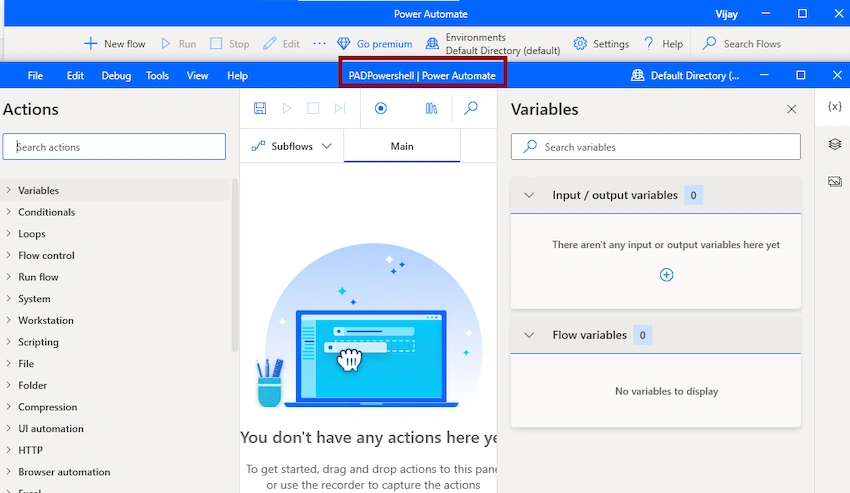Start the recorder icon
The width and height of the screenshot is (850, 493).
click(381, 108)
